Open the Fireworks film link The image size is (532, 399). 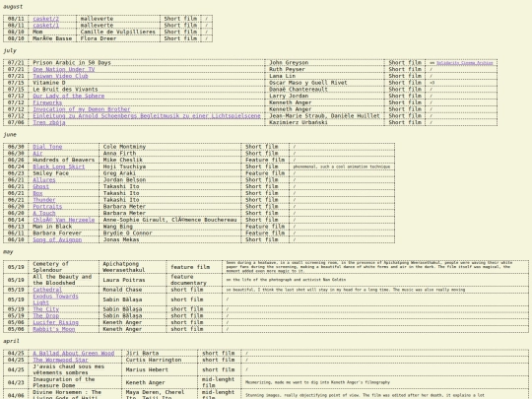(x=47, y=102)
